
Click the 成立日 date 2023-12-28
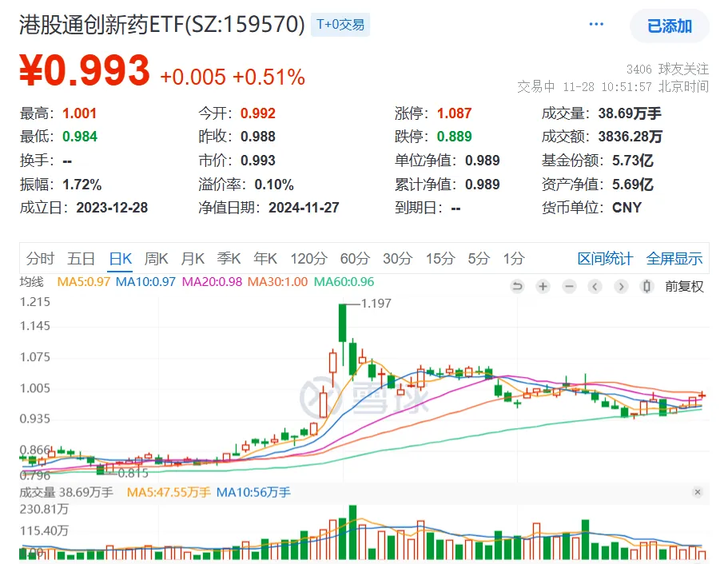coord(112,208)
